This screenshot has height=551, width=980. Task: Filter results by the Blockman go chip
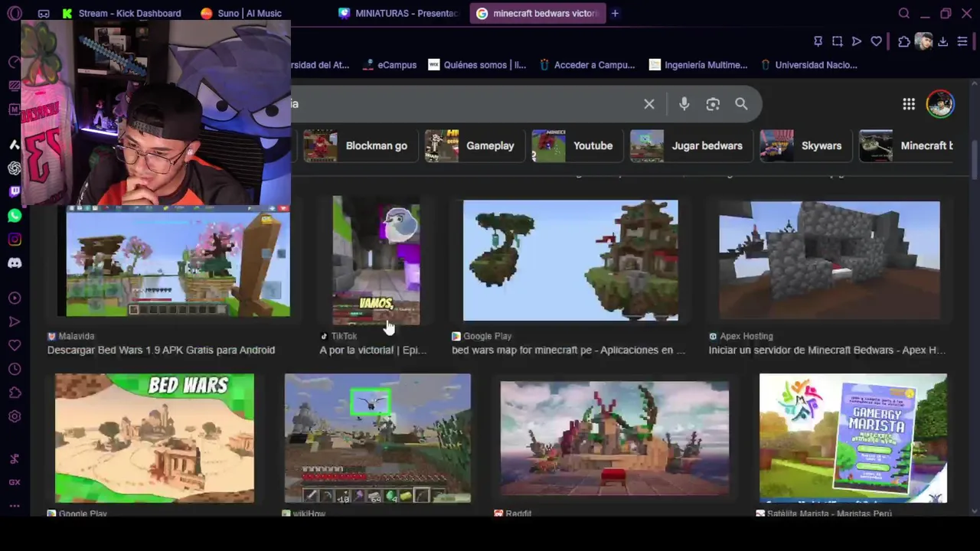point(359,145)
